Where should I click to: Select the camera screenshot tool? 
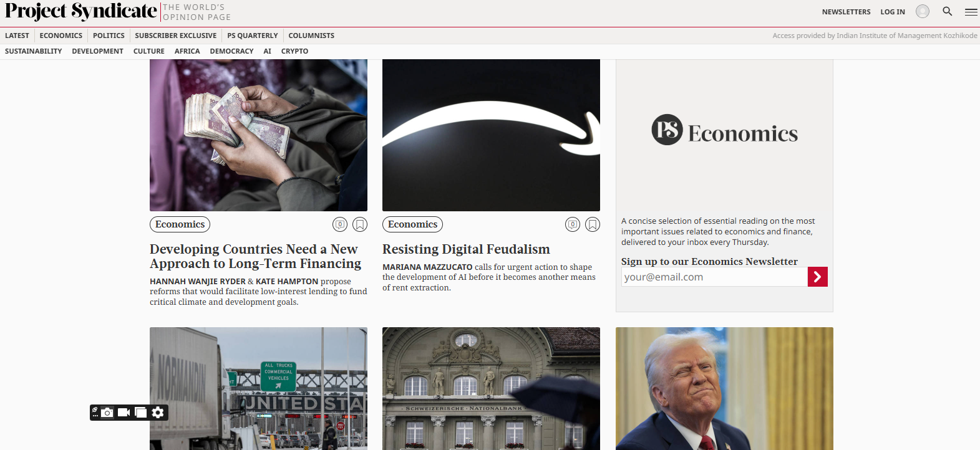[107, 413]
